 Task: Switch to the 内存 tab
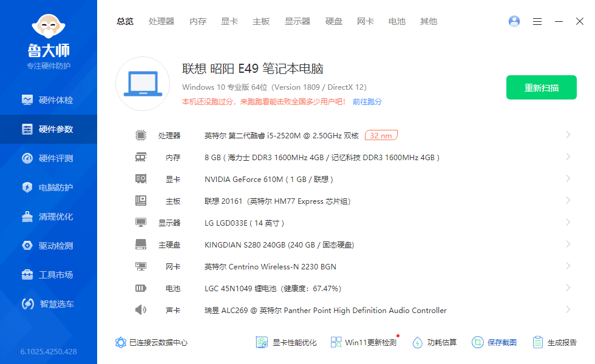point(198,21)
